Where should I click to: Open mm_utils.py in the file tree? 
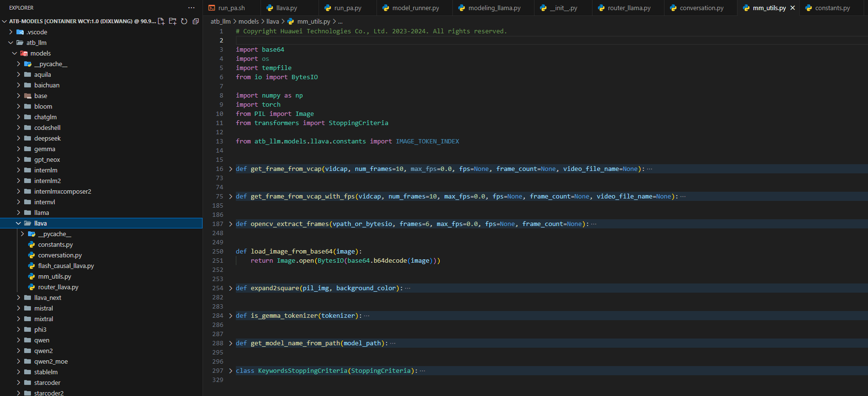pyautogui.click(x=54, y=276)
